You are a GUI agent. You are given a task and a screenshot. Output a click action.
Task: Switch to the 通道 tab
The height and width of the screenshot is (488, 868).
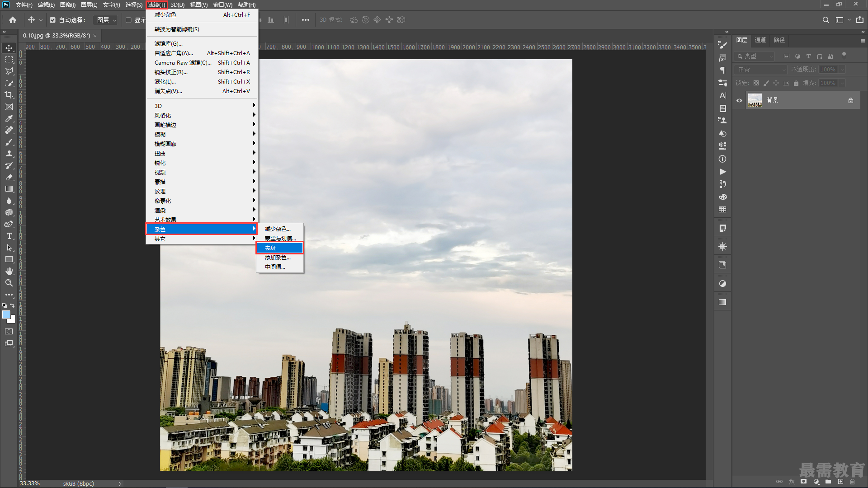(760, 40)
